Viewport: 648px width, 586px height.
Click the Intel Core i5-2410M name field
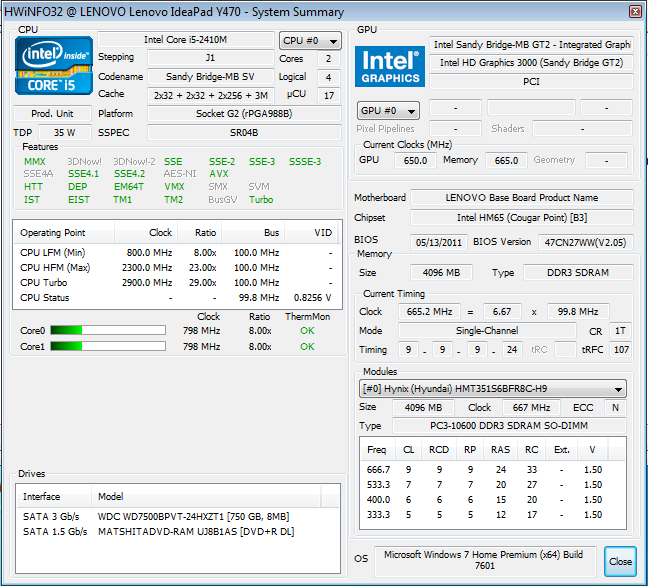tap(186, 40)
